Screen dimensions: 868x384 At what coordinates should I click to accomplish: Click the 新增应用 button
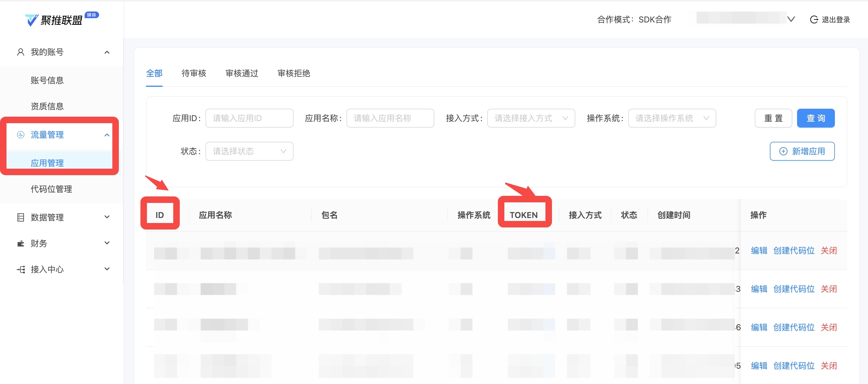[802, 152]
